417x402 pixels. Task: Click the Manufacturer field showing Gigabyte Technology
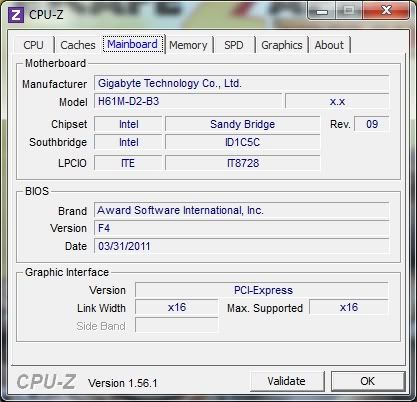pyautogui.click(x=242, y=83)
